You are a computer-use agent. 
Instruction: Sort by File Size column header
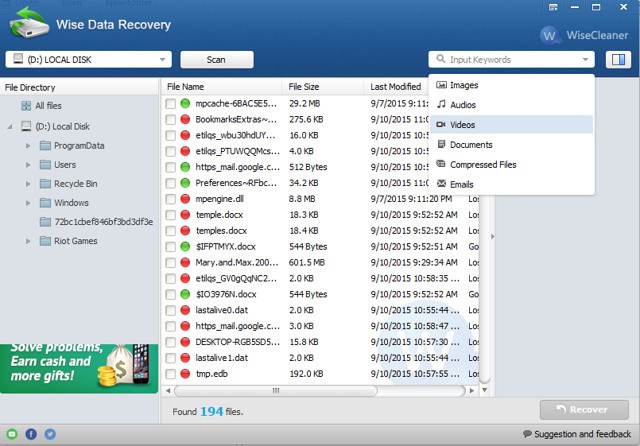[322, 87]
